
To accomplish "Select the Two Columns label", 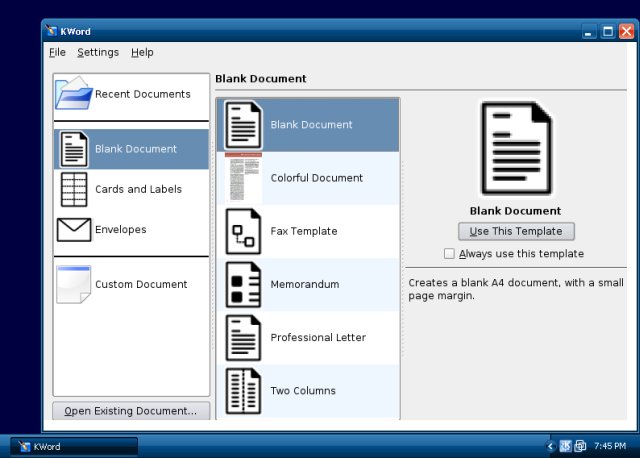I will 303,391.
